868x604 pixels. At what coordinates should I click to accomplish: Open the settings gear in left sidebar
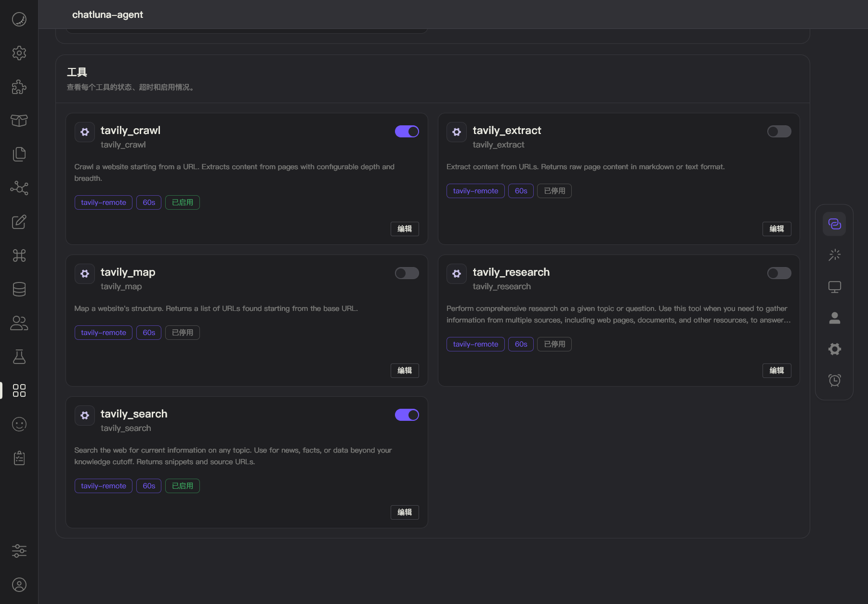[x=19, y=53]
